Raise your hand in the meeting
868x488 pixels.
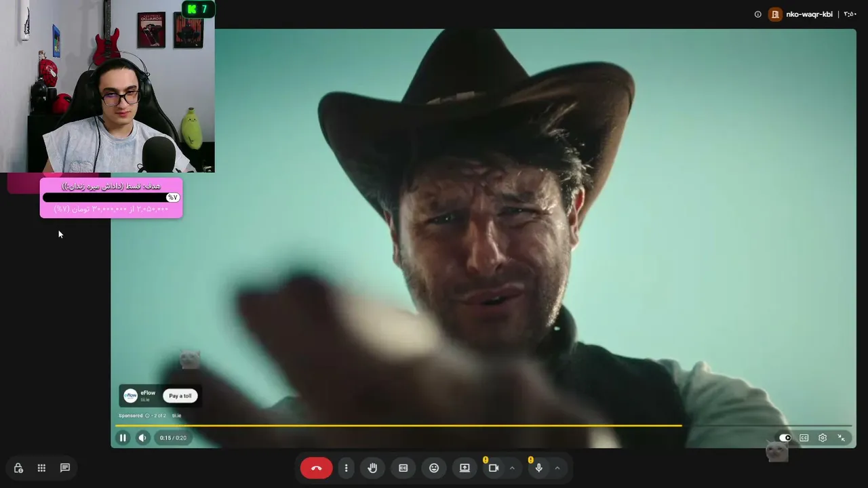pyautogui.click(x=372, y=468)
